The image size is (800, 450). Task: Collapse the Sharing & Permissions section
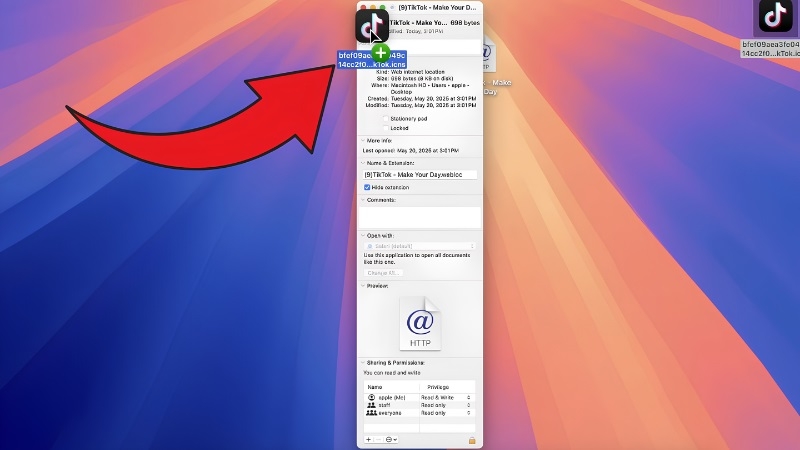point(363,363)
